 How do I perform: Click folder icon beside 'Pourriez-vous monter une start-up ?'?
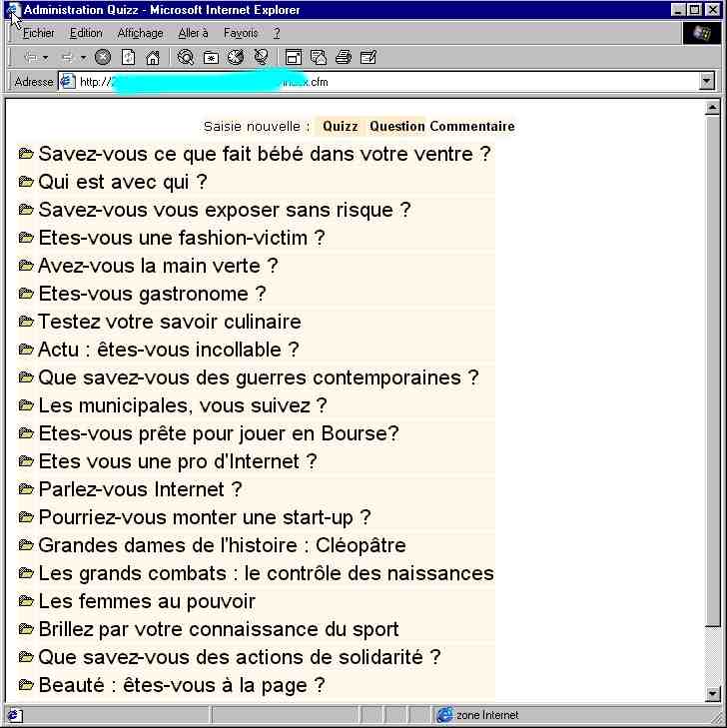click(x=26, y=517)
